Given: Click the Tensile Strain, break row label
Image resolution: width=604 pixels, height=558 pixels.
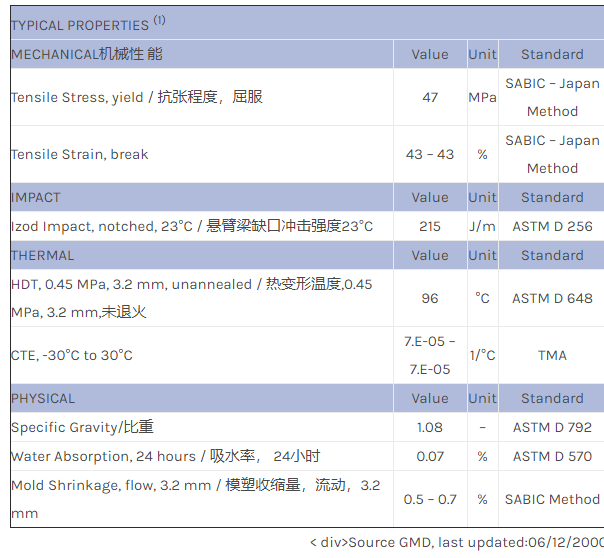Looking at the screenshot, I should [x=79, y=154].
